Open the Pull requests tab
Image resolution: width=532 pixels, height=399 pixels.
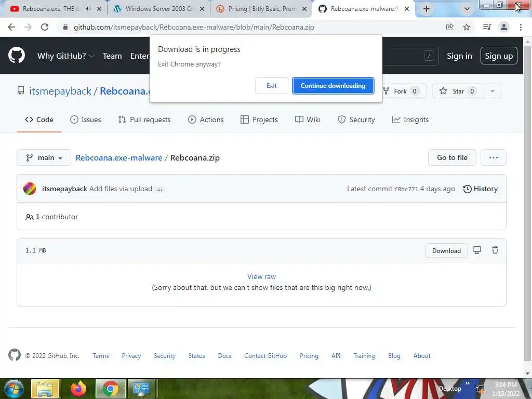pos(144,119)
